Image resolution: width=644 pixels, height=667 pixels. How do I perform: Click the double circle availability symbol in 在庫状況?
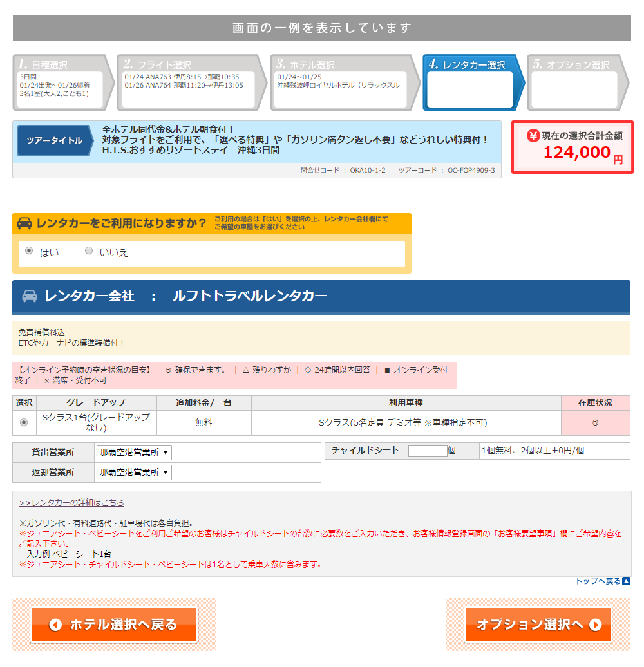pos(595,423)
